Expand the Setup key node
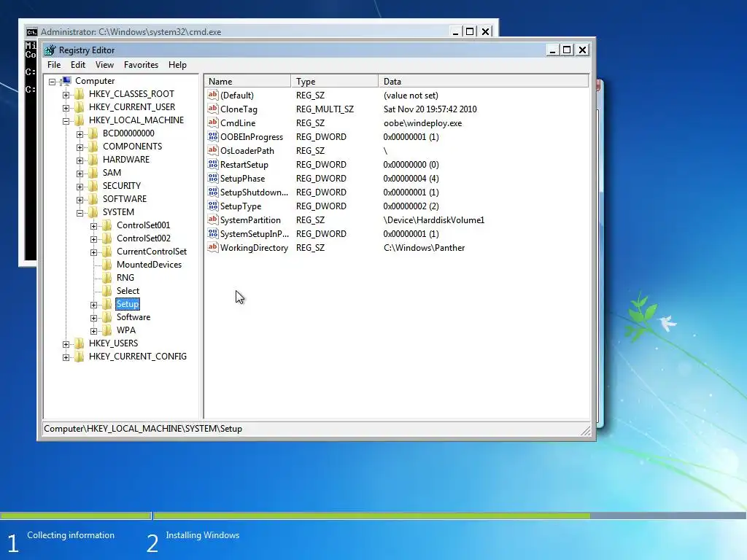 click(x=94, y=305)
